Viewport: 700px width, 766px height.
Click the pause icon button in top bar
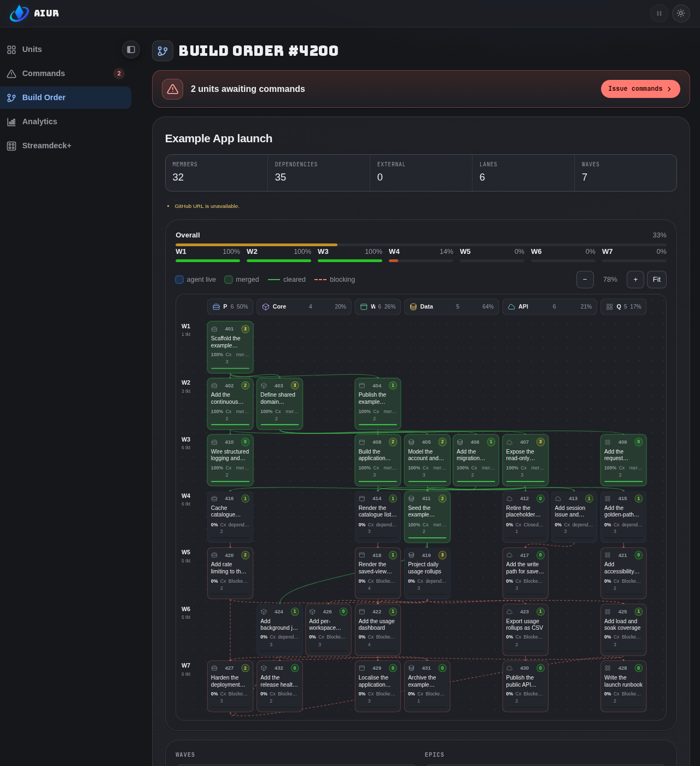659,13
